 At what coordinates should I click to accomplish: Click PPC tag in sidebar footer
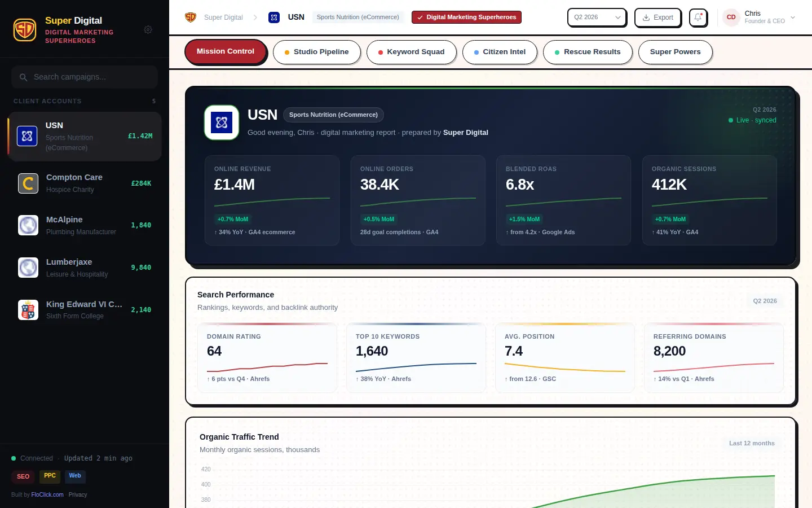[x=50, y=476]
